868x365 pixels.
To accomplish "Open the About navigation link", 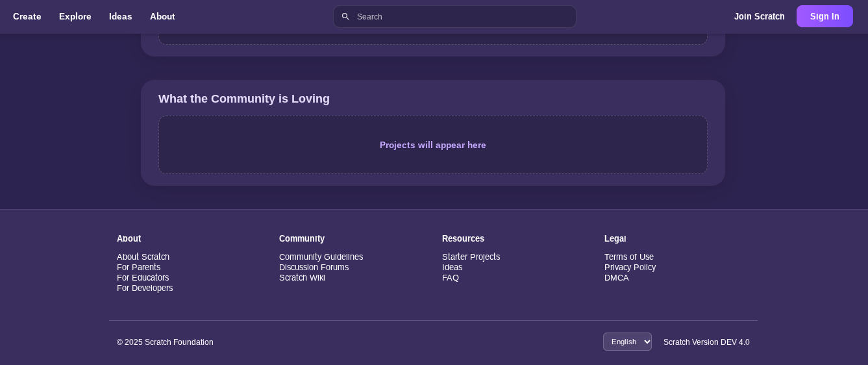I will tap(162, 17).
